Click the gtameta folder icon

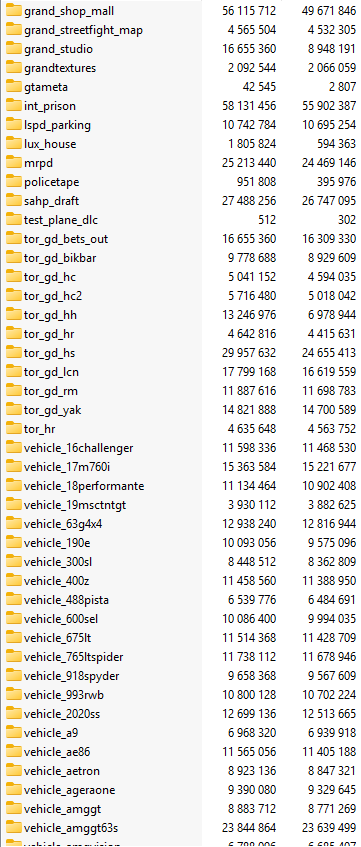14,86
